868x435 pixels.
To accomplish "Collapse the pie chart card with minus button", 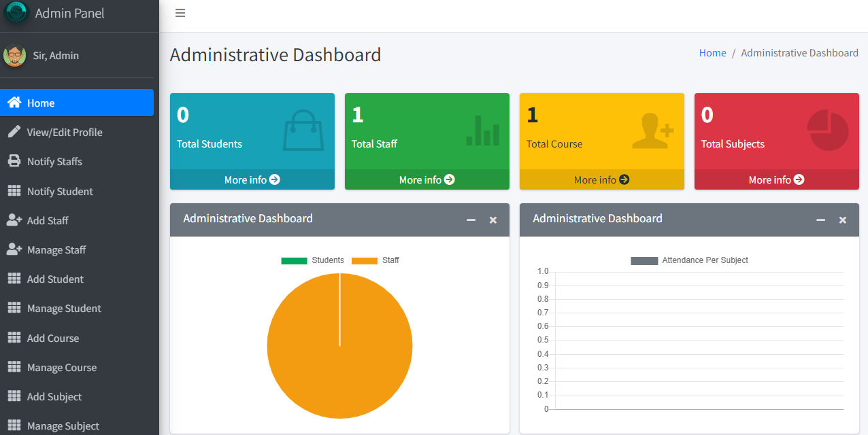I will click(x=471, y=220).
